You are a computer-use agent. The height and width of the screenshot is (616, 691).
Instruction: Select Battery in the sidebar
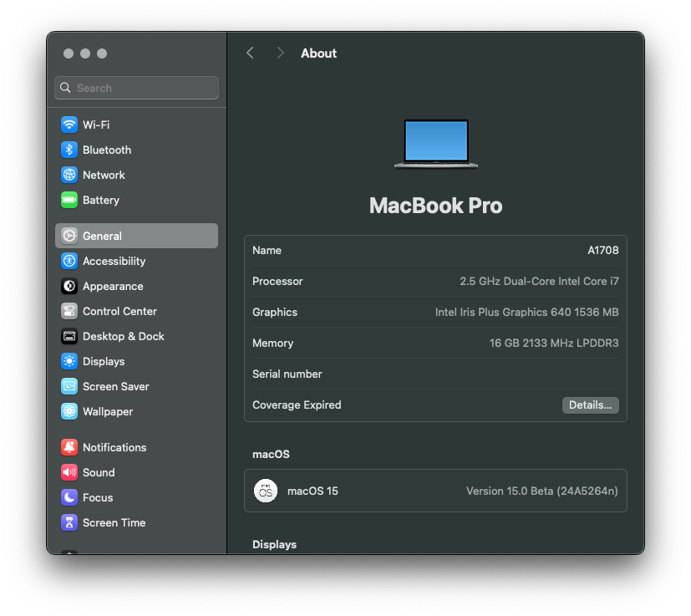point(101,201)
